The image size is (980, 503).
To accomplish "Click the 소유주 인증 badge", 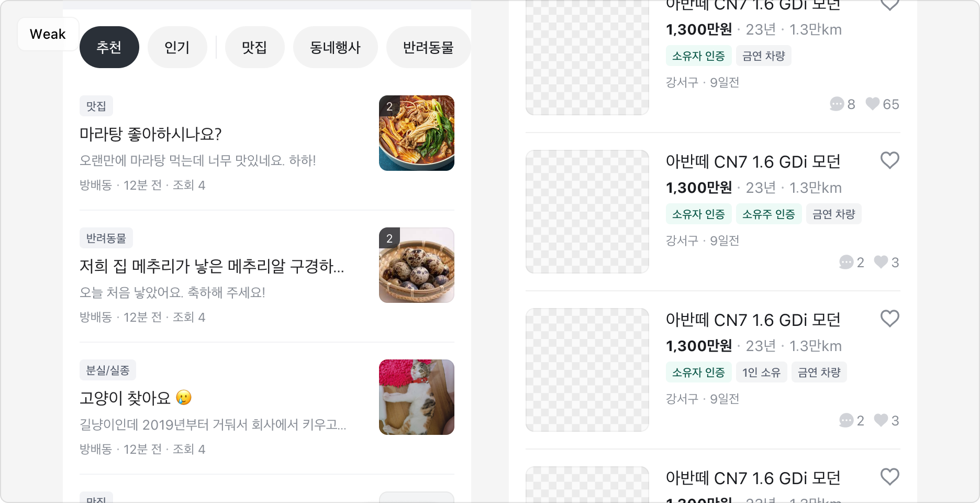I will (x=769, y=214).
